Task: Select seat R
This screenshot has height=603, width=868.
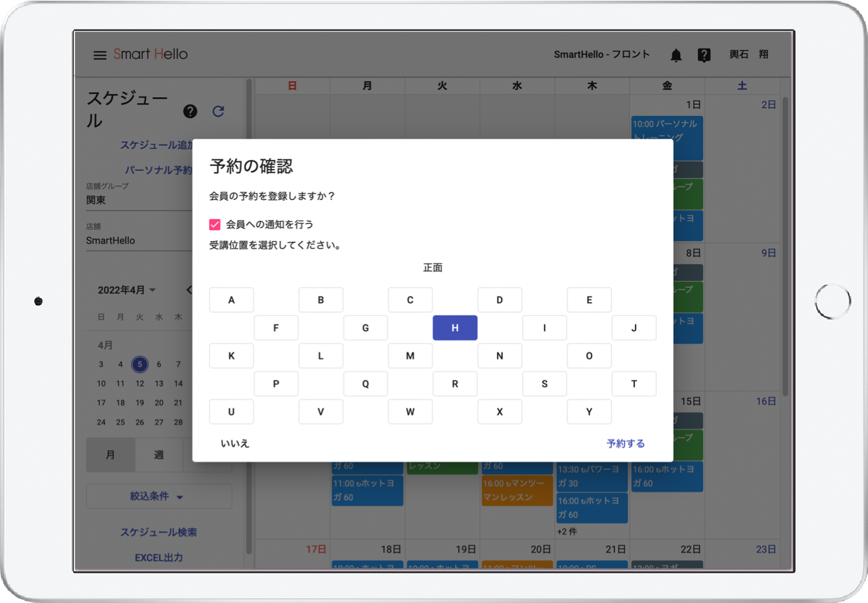Action: [x=455, y=383]
